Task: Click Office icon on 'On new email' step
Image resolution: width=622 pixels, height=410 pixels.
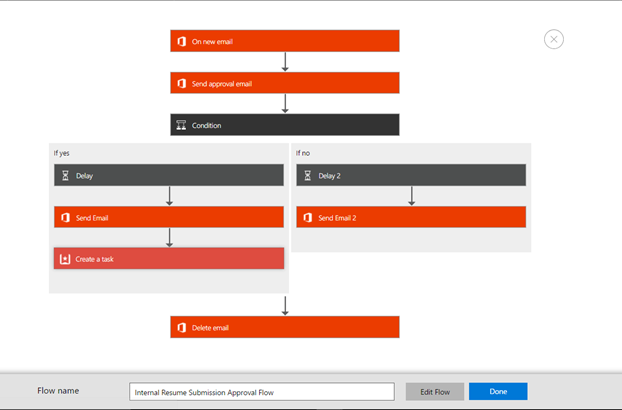Action: click(x=181, y=42)
